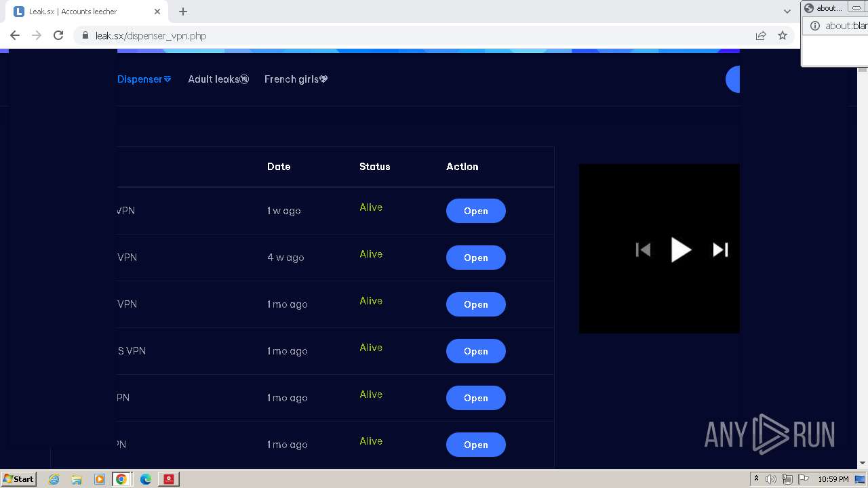Expand the tab search chevron
The image size is (868, 488).
[x=787, y=12]
